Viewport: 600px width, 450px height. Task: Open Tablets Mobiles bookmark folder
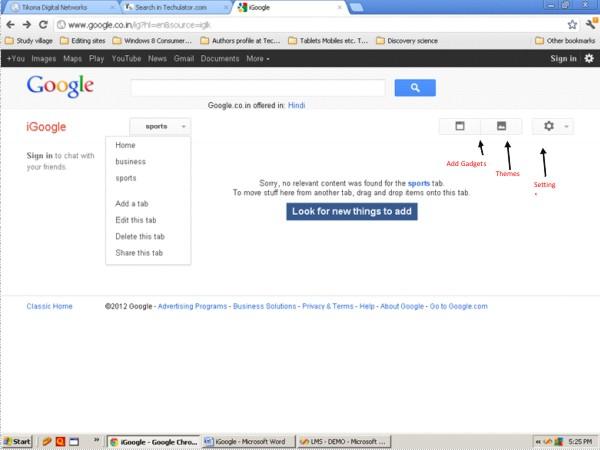(x=328, y=41)
